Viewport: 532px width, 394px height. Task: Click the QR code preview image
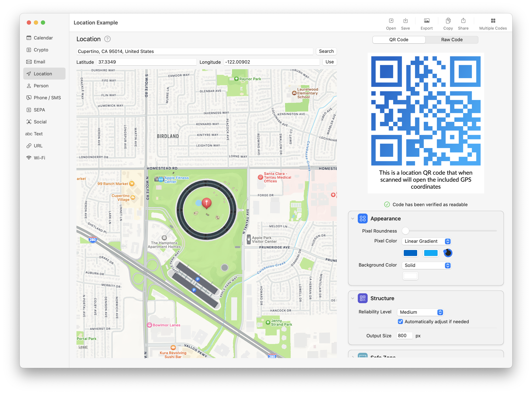pyautogui.click(x=426, y=111)
